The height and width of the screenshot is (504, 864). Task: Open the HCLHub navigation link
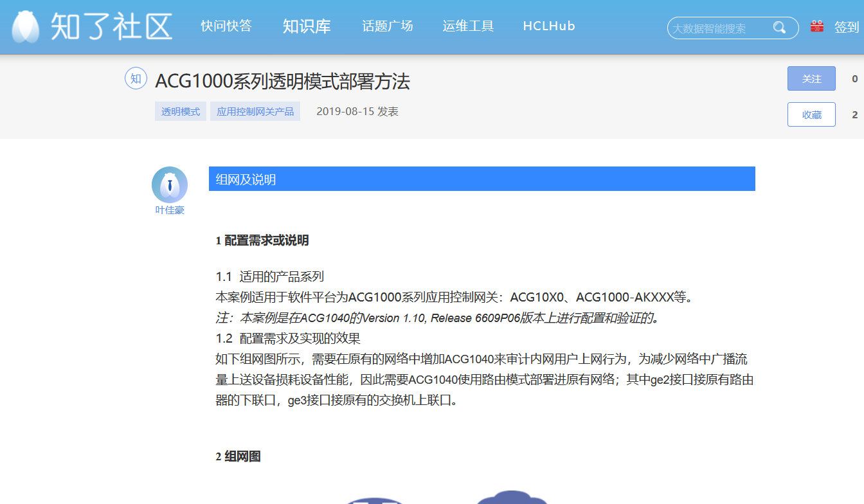point(549,26)
